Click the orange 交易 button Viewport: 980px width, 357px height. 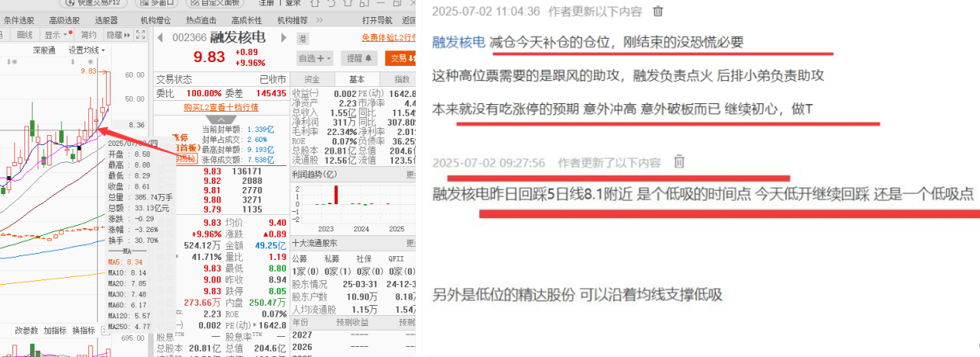point(402,58)
